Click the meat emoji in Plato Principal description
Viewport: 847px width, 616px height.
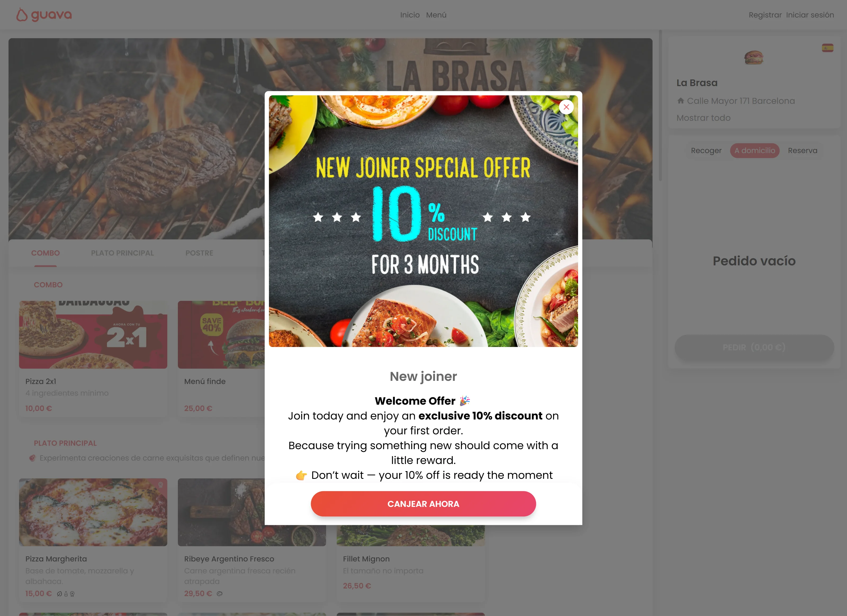tap(33, 458)
